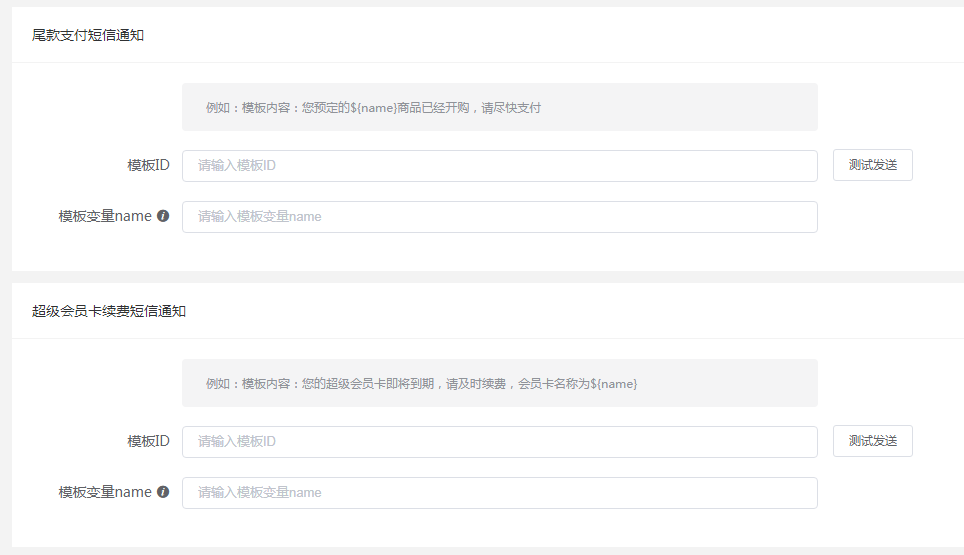The height and width of the screenshot is (555, 964).
Task: Click the 模板ID field under 超级会员卡续费短信通知
Action: click(500, 442)
